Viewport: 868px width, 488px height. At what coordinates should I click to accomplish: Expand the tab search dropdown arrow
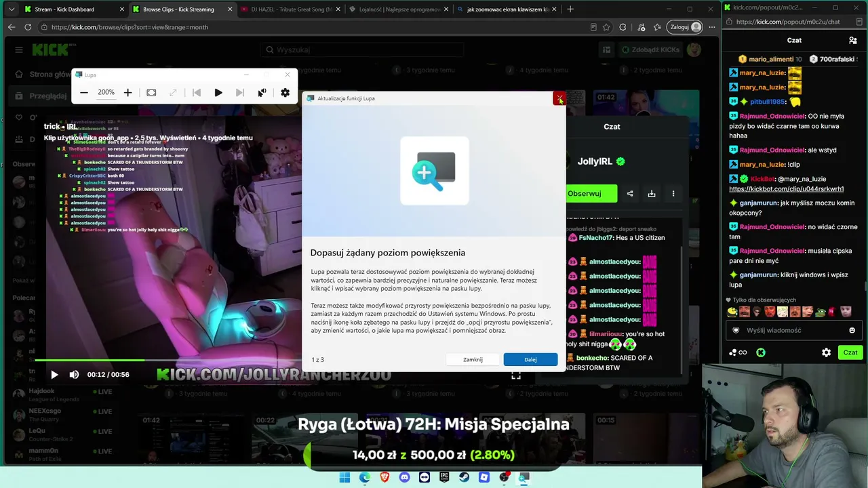click(11, 9)
